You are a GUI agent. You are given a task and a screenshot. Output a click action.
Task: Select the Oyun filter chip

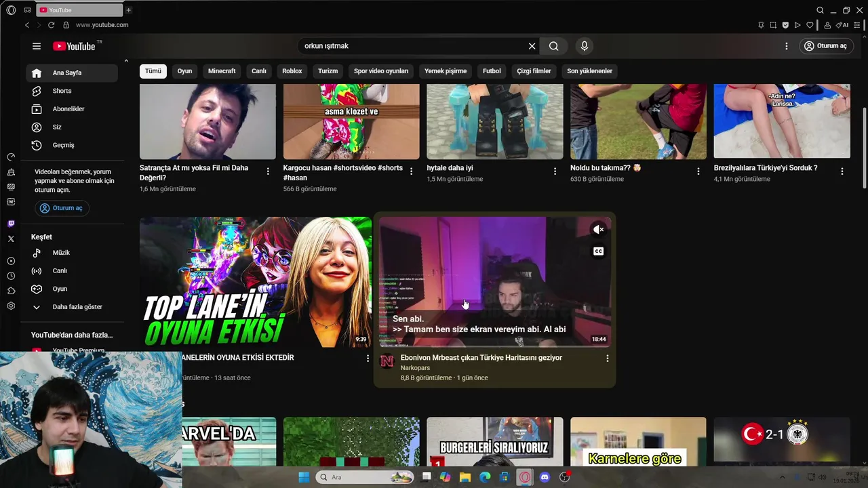[184, 71]
